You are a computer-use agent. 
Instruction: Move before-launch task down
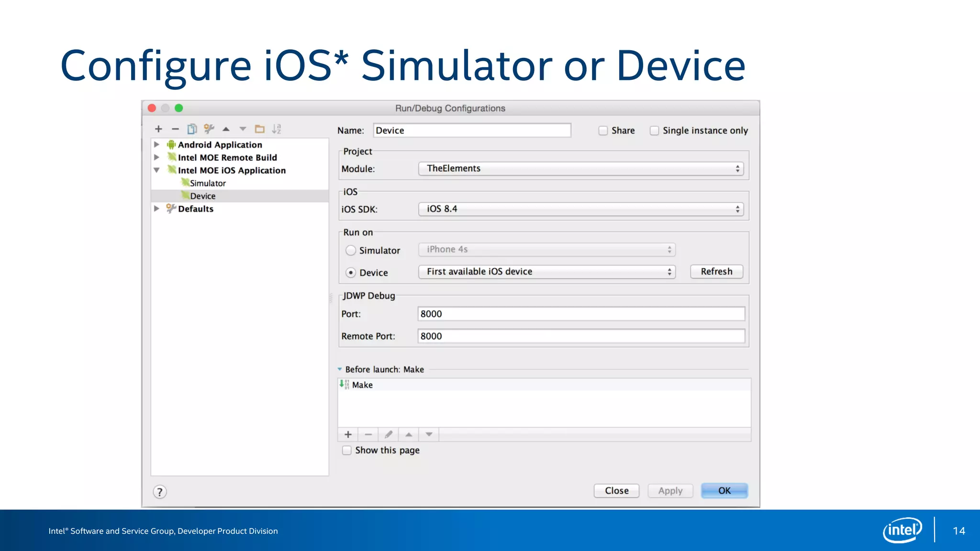tap(429, 434)
